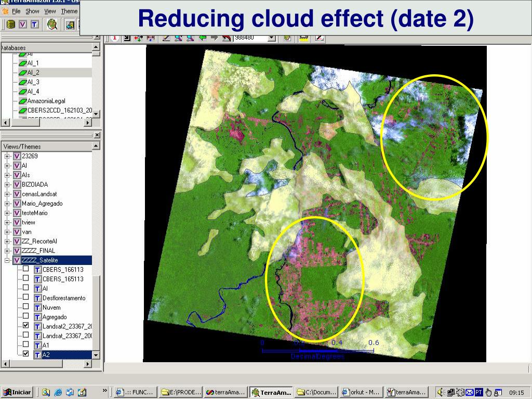Select the Landsat_23367_200 theme
This screenshot has width=532, height=399.
tap(67, 336)
